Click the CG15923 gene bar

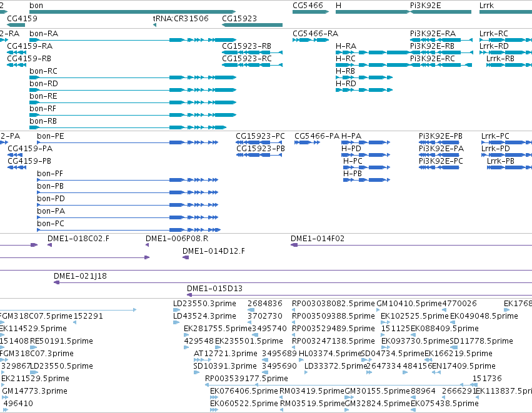(x=252, y=25)
